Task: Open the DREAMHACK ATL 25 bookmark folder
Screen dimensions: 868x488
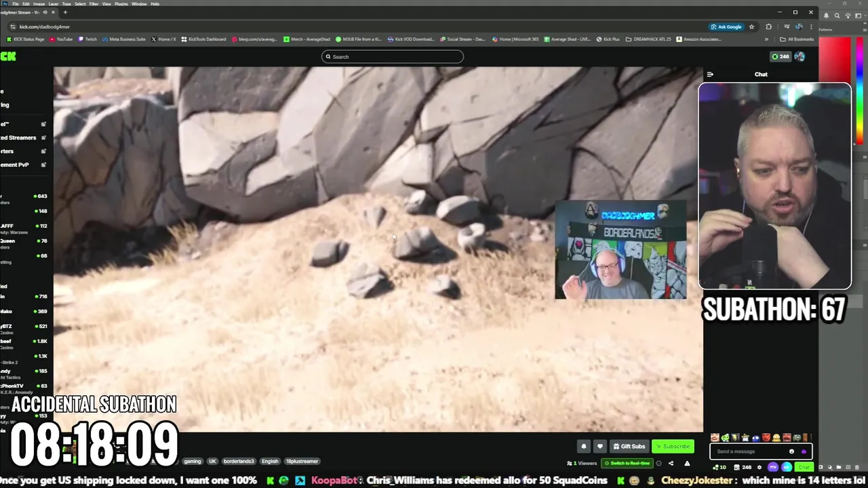Action: tap(648, 39)
